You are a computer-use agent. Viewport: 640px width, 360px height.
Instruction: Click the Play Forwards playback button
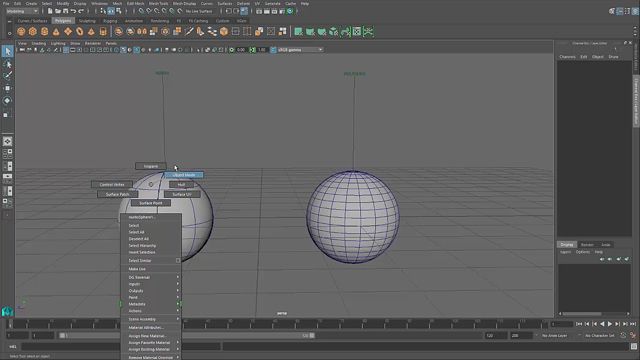(x=610, y=324)
